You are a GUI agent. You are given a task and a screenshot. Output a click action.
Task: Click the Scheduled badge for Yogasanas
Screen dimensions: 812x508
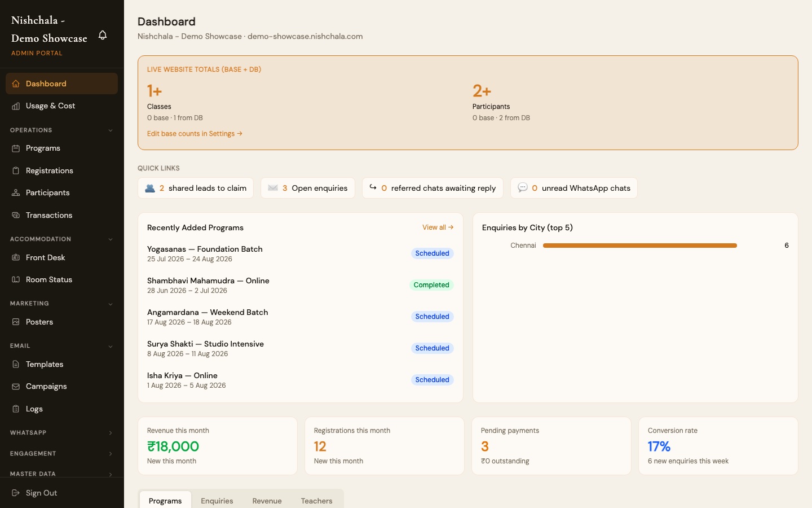433,253
